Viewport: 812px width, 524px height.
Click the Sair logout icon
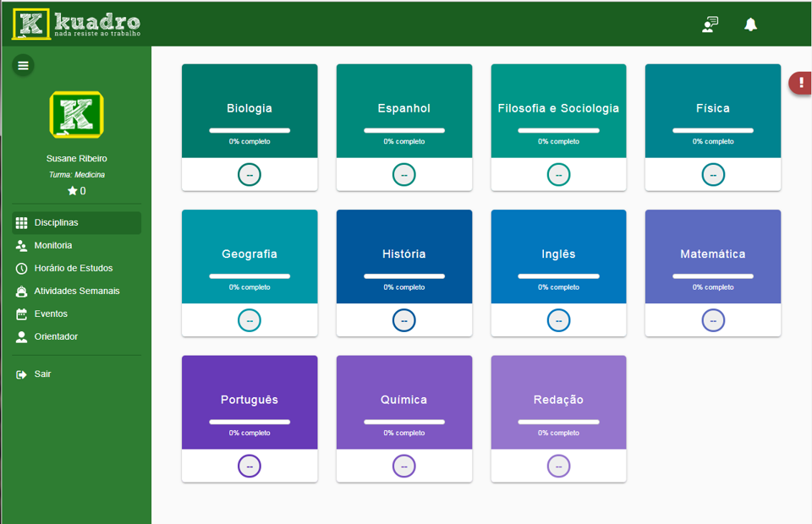(22, 374)
